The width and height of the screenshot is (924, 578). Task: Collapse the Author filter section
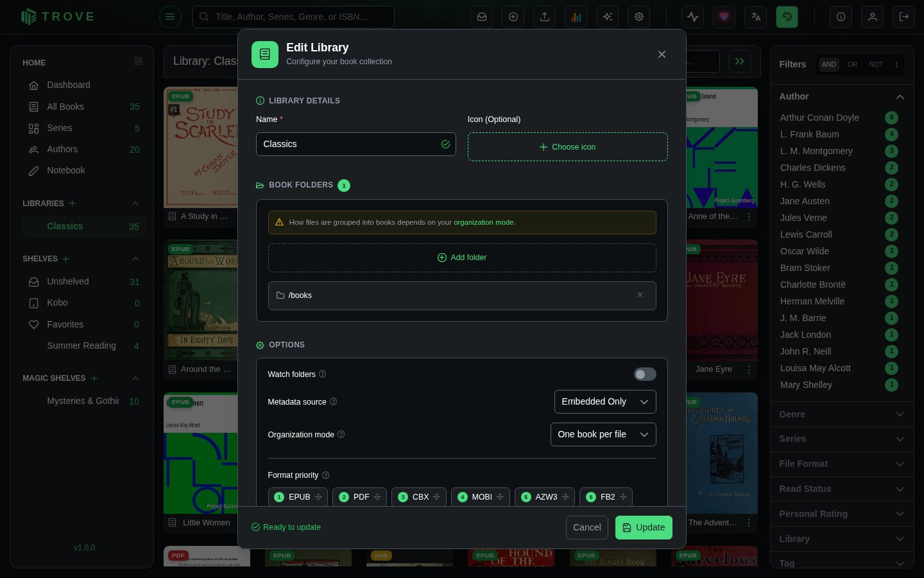tap(842, 96)
